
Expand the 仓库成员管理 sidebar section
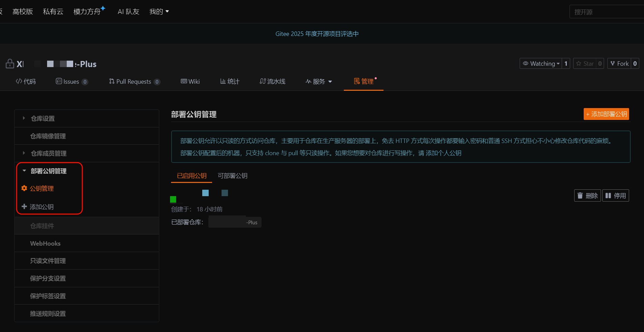(87, 153)
